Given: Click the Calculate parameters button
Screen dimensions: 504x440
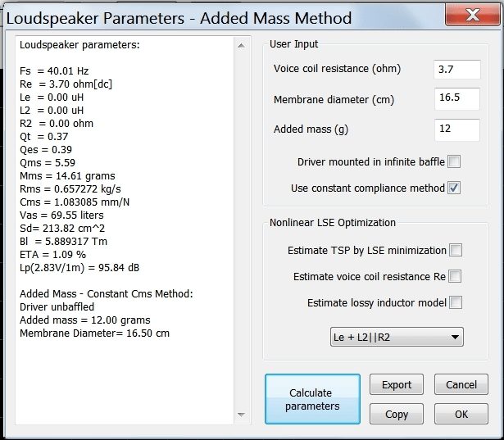Looking at the screenshot, I should [x=312, y=399].
